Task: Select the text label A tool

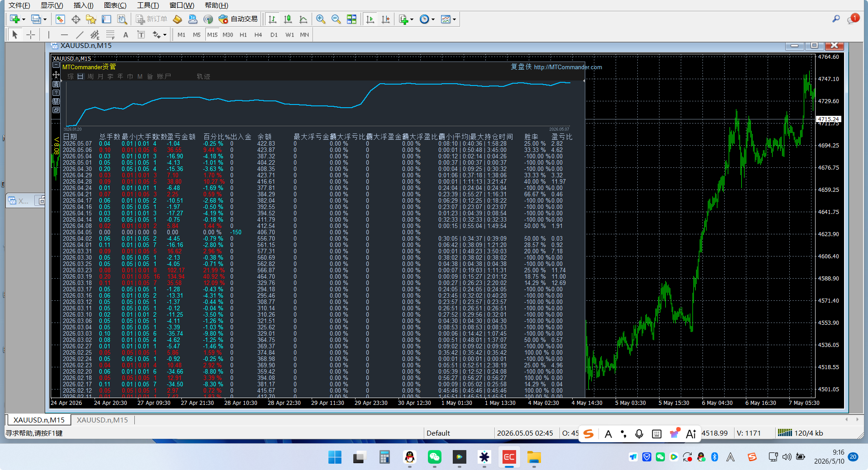Action: pos(126,35)
